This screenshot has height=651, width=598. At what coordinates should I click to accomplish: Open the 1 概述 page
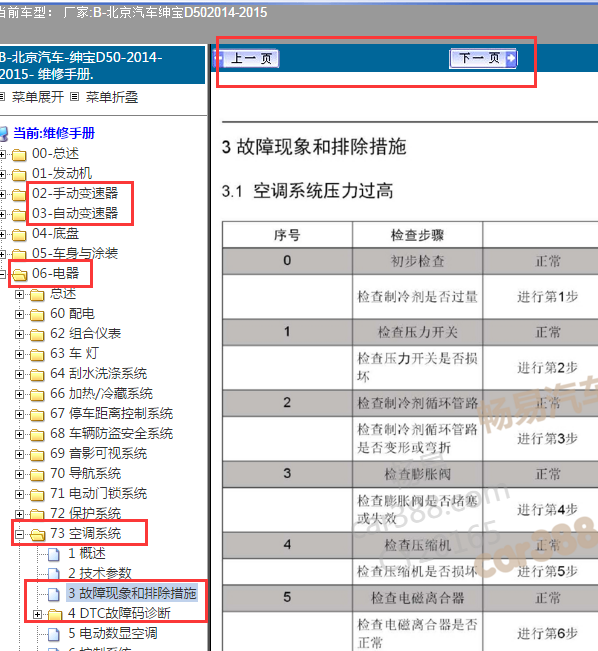point(87,553)
